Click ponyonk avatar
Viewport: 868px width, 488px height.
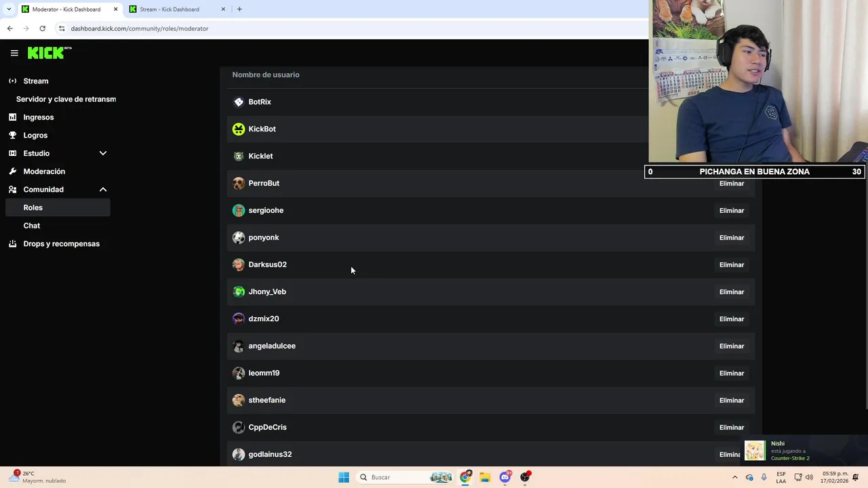(239, 237)
